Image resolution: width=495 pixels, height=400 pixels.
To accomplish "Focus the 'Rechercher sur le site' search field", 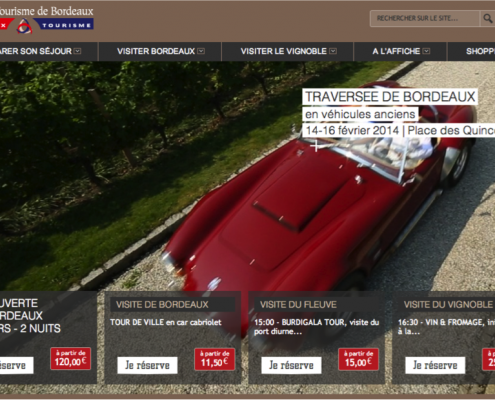I will click(x=425, y=18).
